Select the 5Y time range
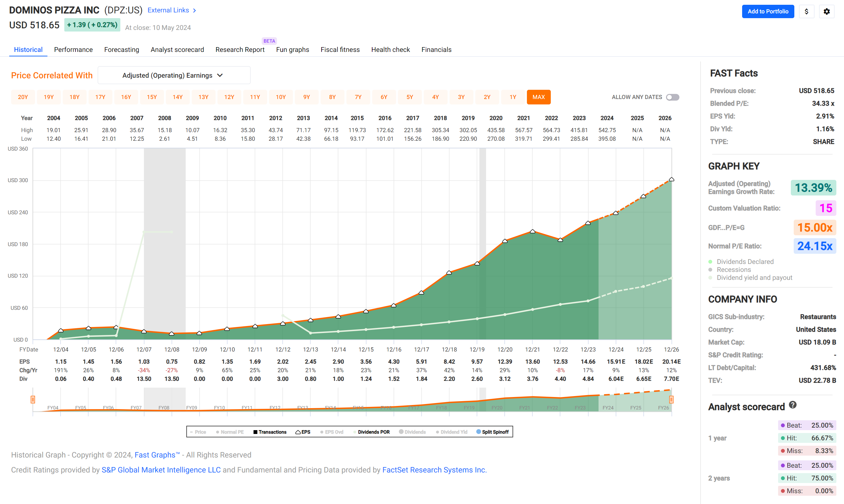Viewport: 844px width, 504px height. 410,97
